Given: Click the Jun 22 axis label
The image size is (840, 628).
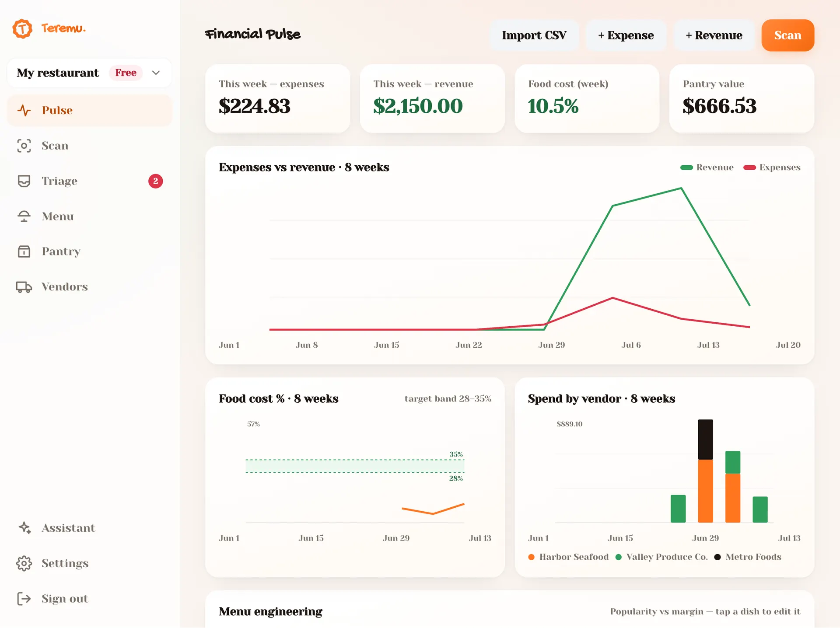Looking at the screenshot, I should 469,345.
